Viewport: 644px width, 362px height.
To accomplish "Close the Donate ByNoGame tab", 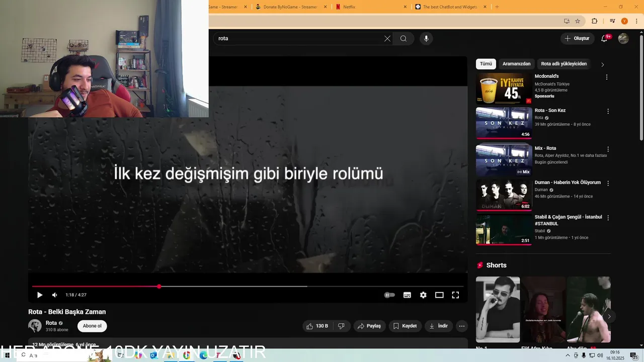I will pos(325,7).
